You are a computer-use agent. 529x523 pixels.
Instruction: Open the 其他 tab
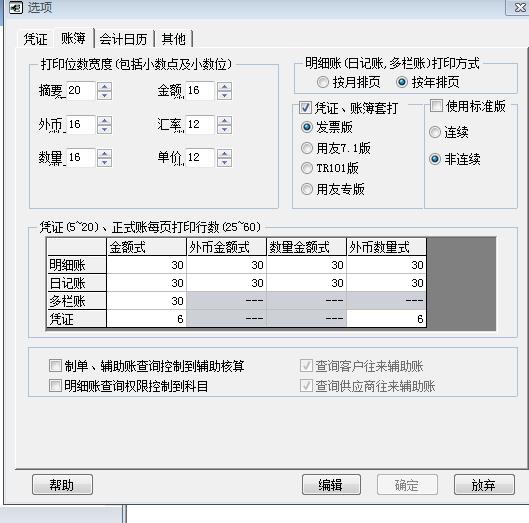click(x=173, y=39)
